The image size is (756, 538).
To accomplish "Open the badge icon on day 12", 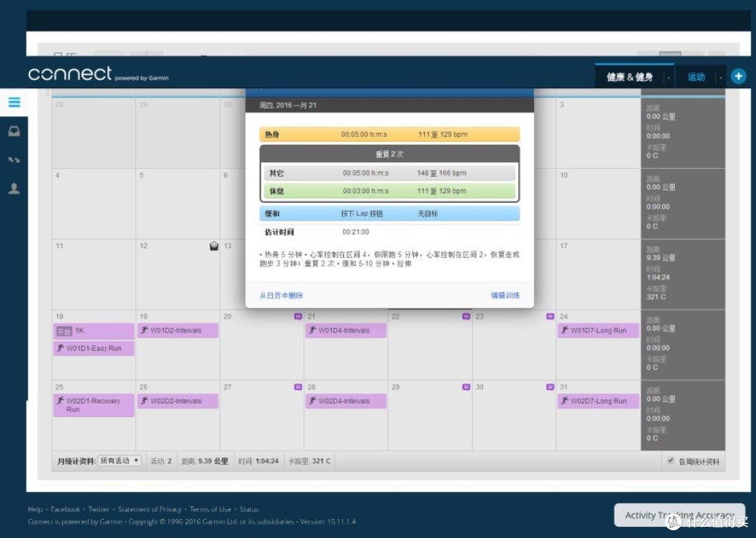I will click(x=214, y=246).
